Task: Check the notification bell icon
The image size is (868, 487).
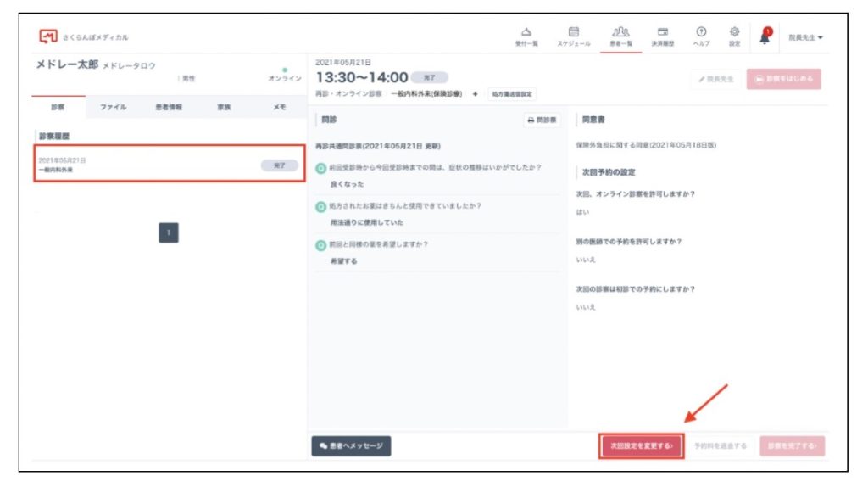Action: click(x=765, y=36)
